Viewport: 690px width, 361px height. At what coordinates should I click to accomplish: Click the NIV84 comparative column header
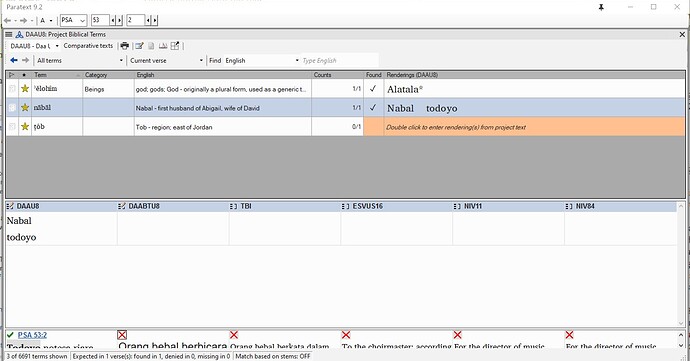(x=620, y=206)
